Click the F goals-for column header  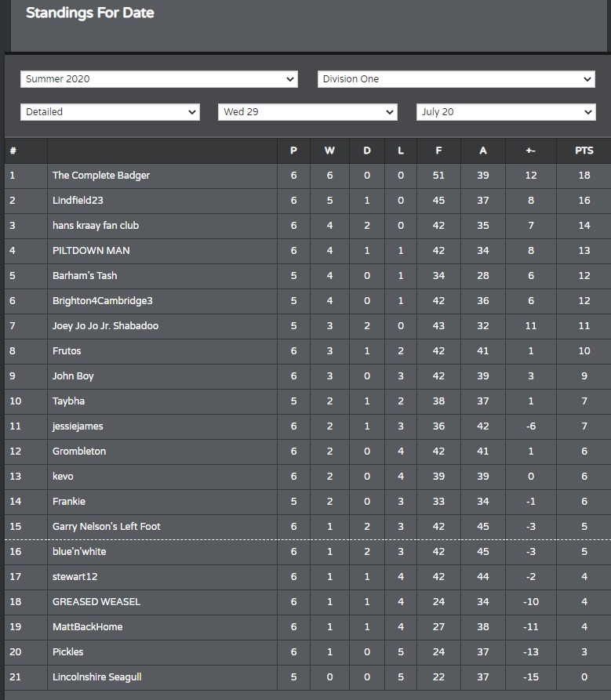[438, 151]
